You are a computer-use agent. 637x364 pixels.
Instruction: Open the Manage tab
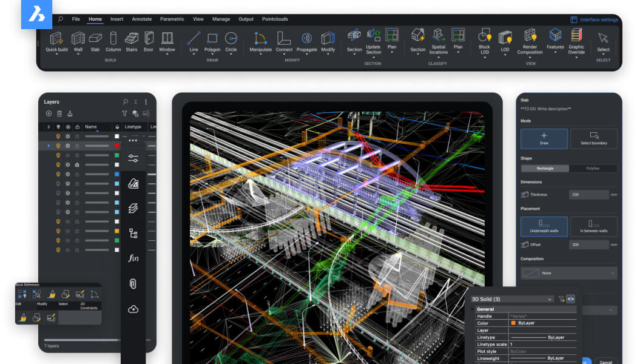[221, 19]
